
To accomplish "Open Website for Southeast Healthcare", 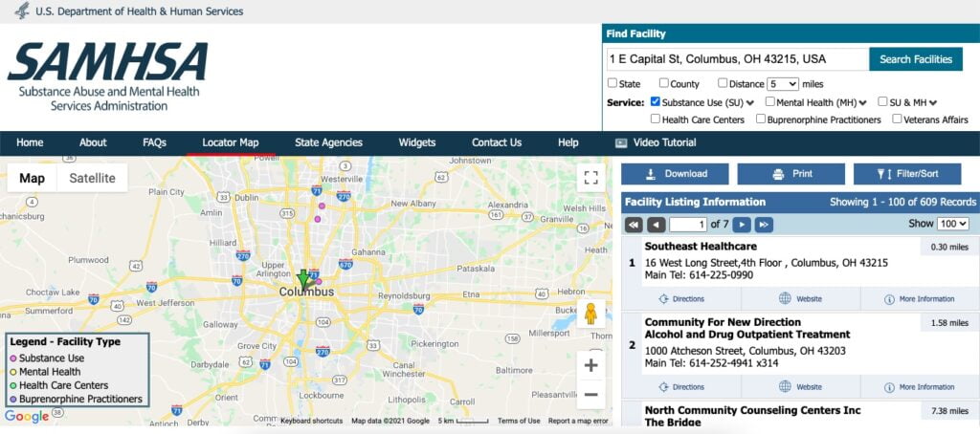I will tap(801, 299).
